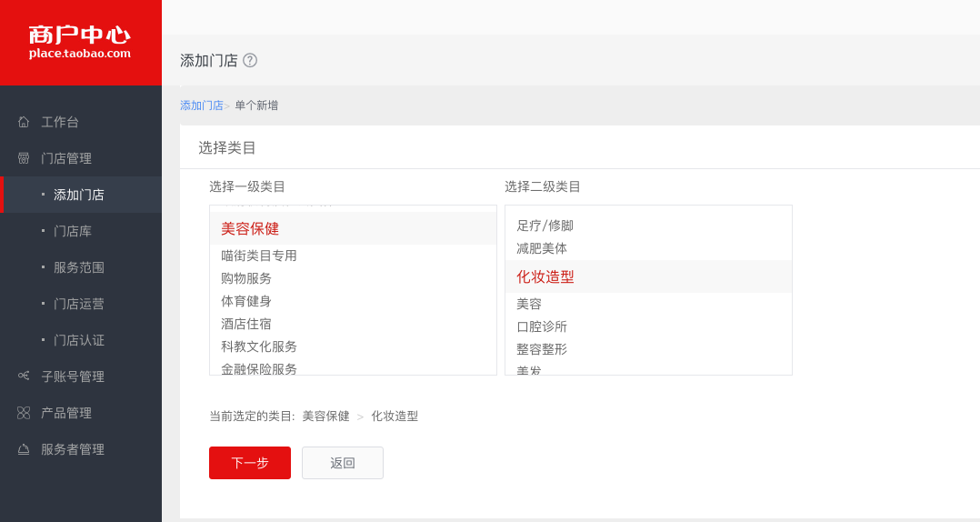Go to 门店库 in the sidebar
Screen dimensions: 980x522
[73, 231]
